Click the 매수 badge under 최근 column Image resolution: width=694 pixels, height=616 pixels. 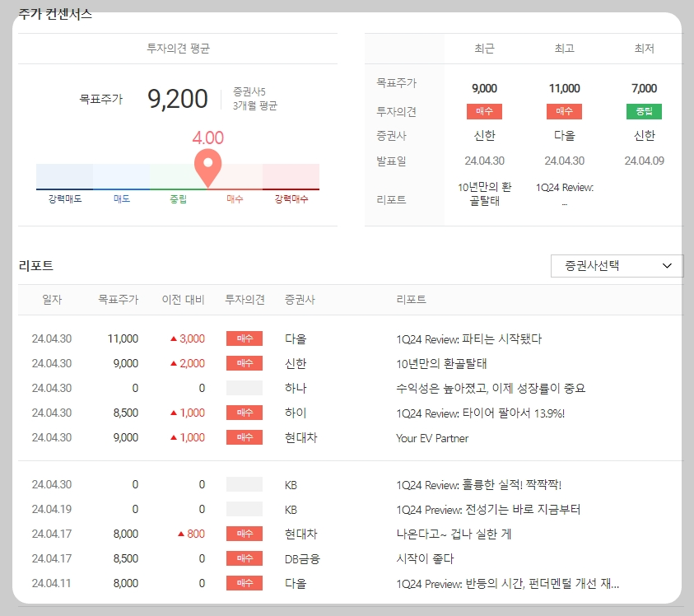[x=484, y=112]
